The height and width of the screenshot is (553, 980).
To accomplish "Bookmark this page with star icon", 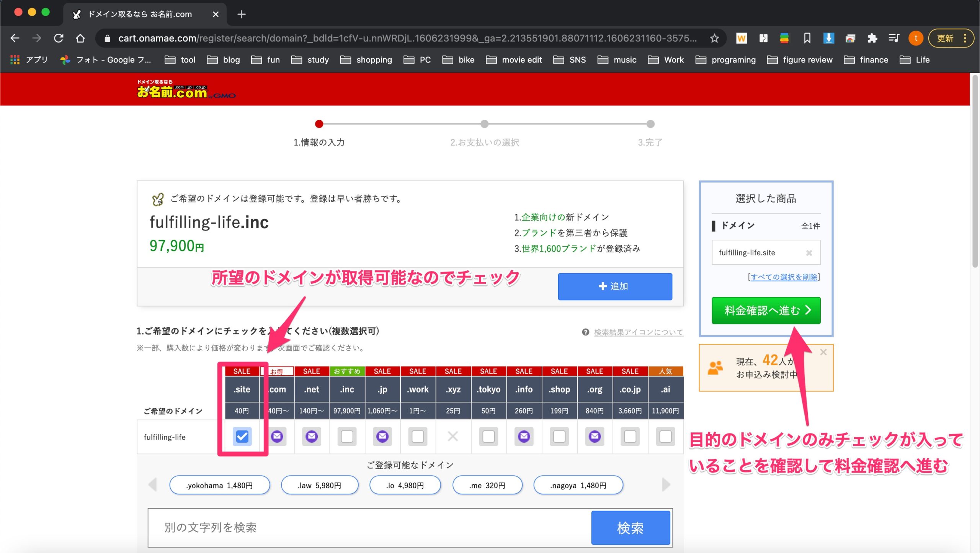I will pyautogui.click(x=714, y=38).
